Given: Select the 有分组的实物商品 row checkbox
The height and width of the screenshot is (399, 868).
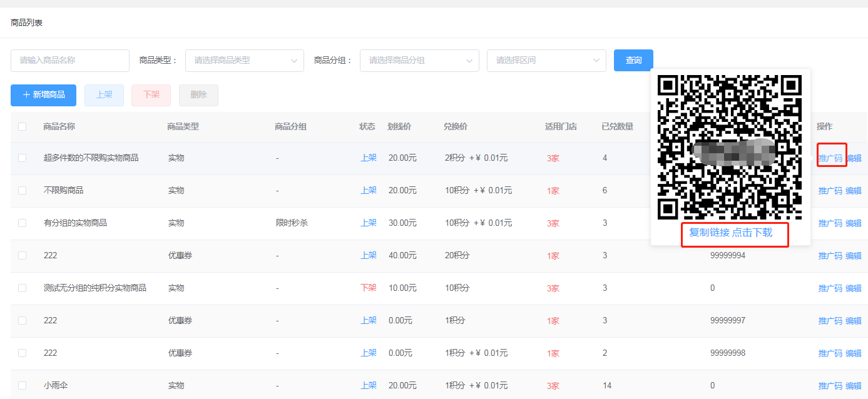Looking at the screenshot, I should [x=23, y=223].
